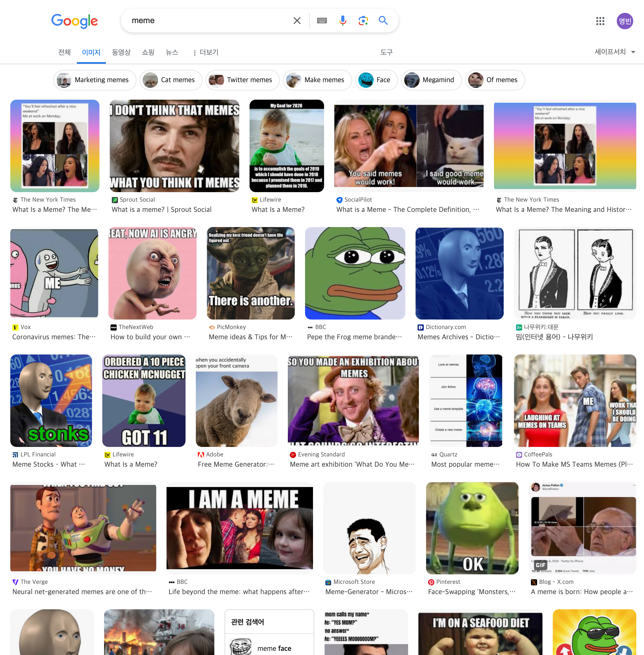Image resolution: width=644 pixels, height=655 pixels.
Task: Switch to the 동영상 tab
Action: point(121,52)
